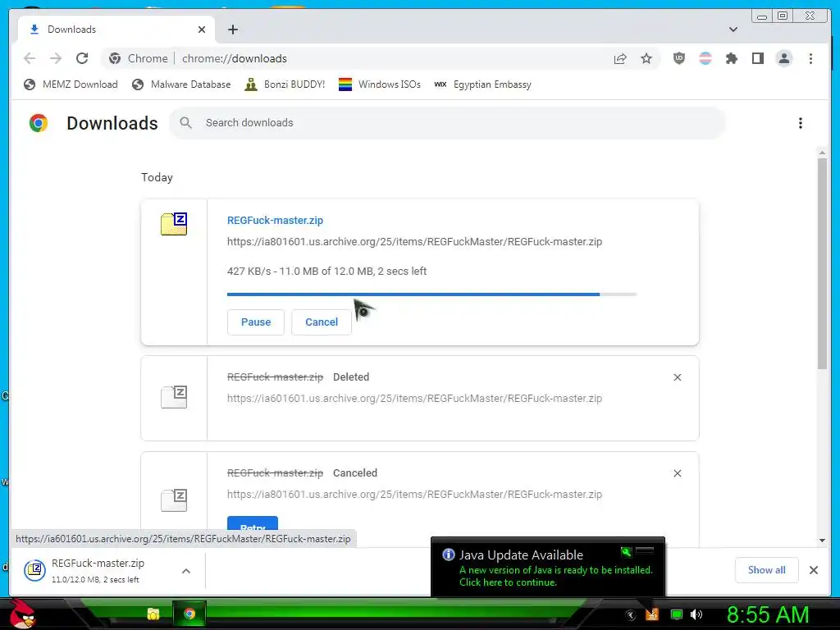Click the browser forward arrow

tap(56, 58)
